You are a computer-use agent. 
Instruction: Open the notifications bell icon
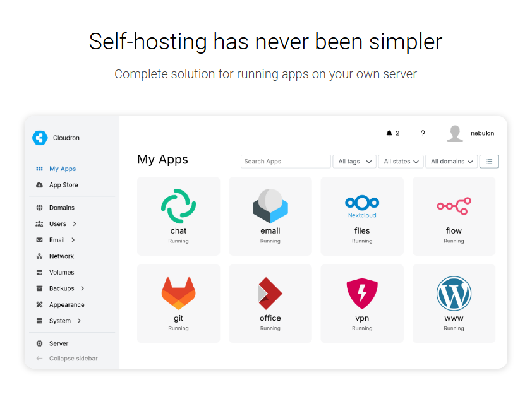point(389,133)
